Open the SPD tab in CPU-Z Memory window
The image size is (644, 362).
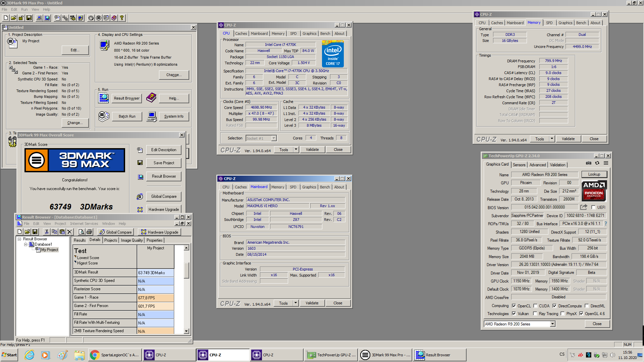pyautogui.click(x=549, y=23)
